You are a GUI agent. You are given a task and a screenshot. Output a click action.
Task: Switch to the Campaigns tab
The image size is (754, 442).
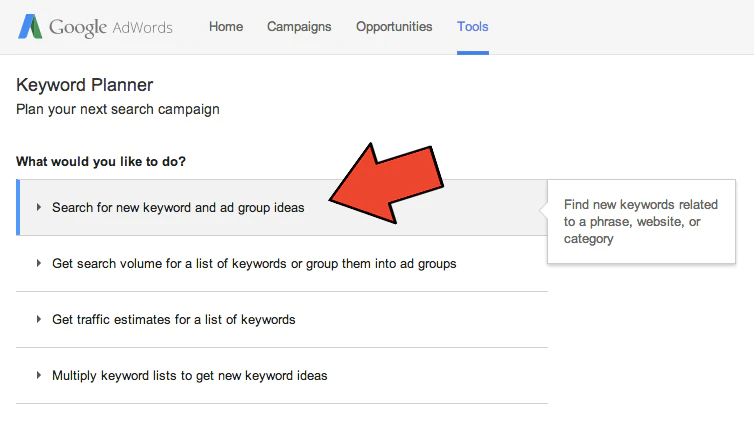[299, 27]
